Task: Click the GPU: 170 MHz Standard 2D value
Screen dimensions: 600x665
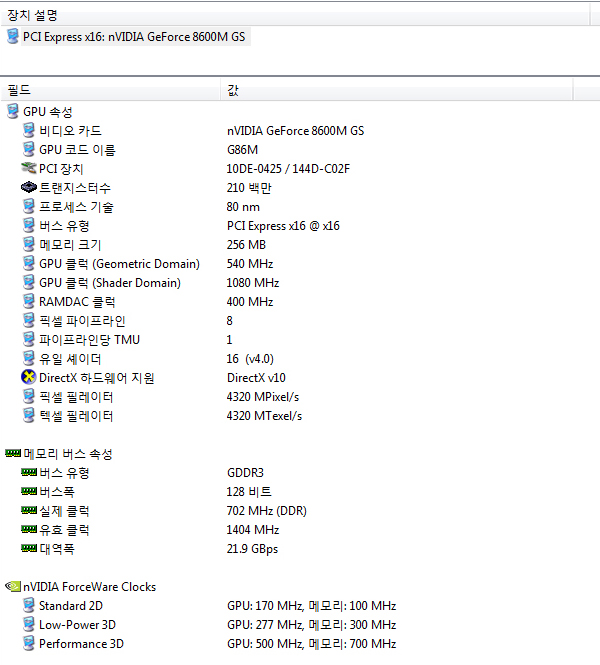Action: tap(311, 606)
